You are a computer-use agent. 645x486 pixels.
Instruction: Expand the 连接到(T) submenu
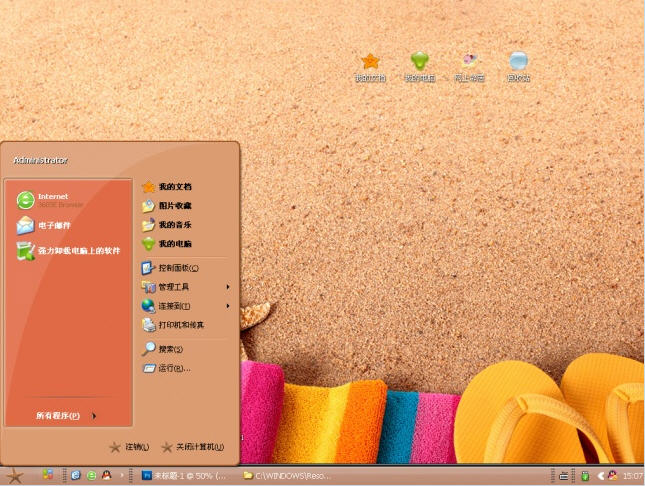pos(185,306)
